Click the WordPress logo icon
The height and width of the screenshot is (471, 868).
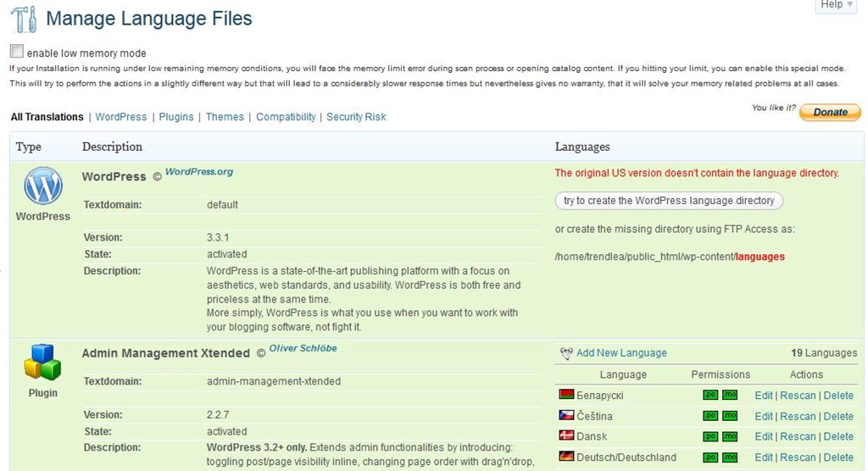click(42, 186)
